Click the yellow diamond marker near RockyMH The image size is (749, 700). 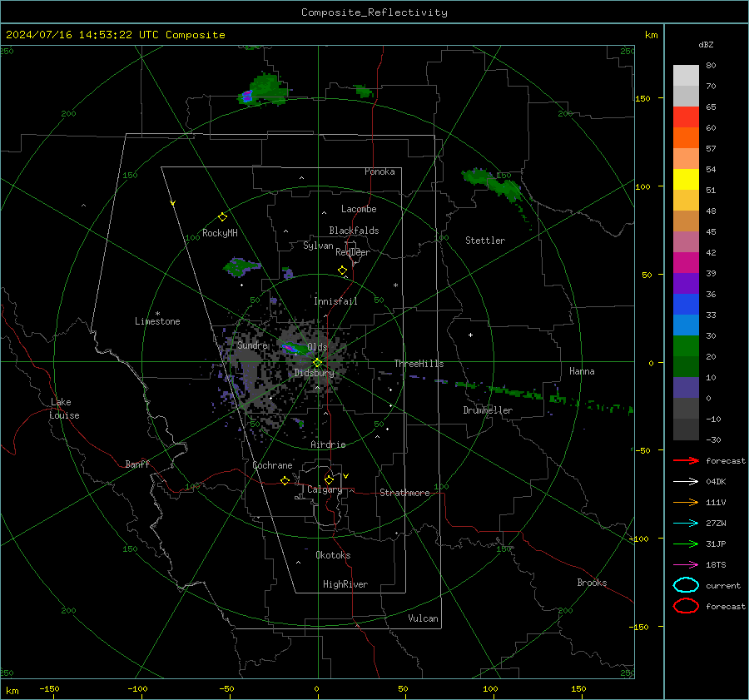222,217
